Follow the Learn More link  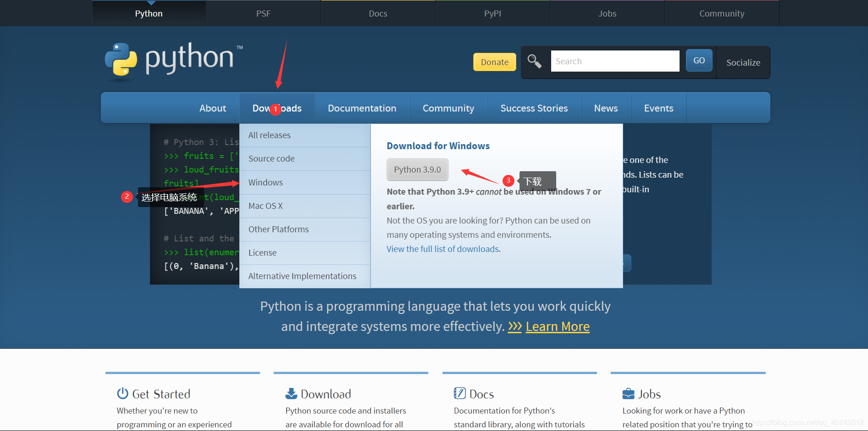[558, 326]
